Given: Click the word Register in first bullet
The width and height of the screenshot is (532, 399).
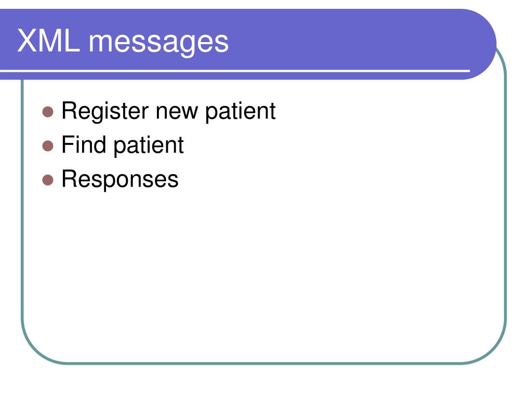Looking at the screenshot, I should (105, 111).
